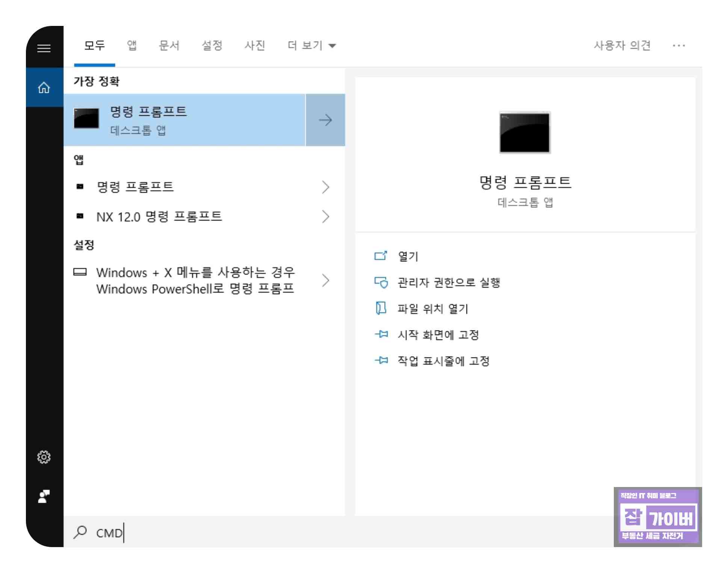Expand the NX 12.0 명령 프롬프트 chevron

(x=325, y=217)
